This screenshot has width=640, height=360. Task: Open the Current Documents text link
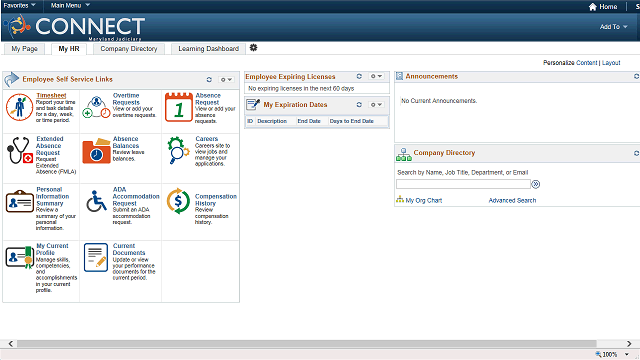coord(129,249)
